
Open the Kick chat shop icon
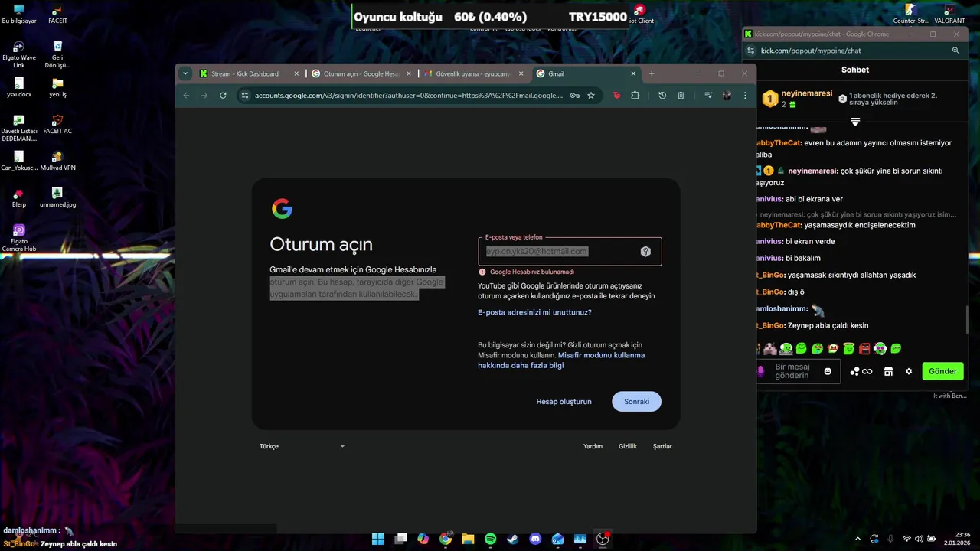tap(888, 371)
